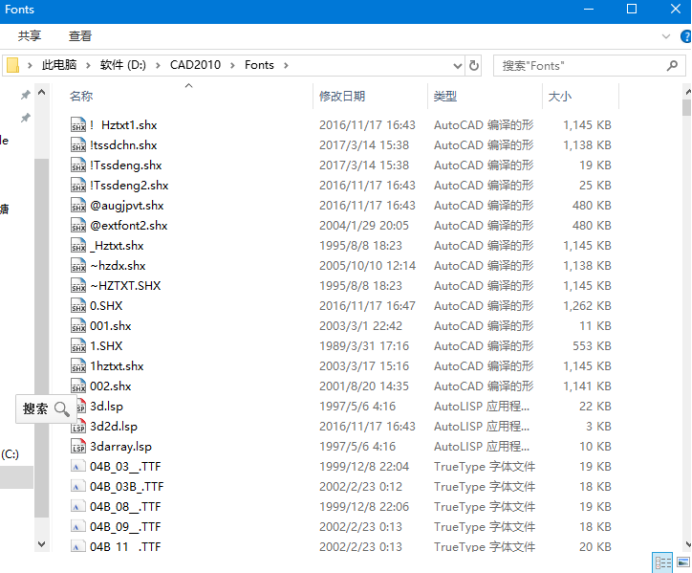The image size is (692, 573).
Task: Click file list scrollbar thumb
Action: 686,108
